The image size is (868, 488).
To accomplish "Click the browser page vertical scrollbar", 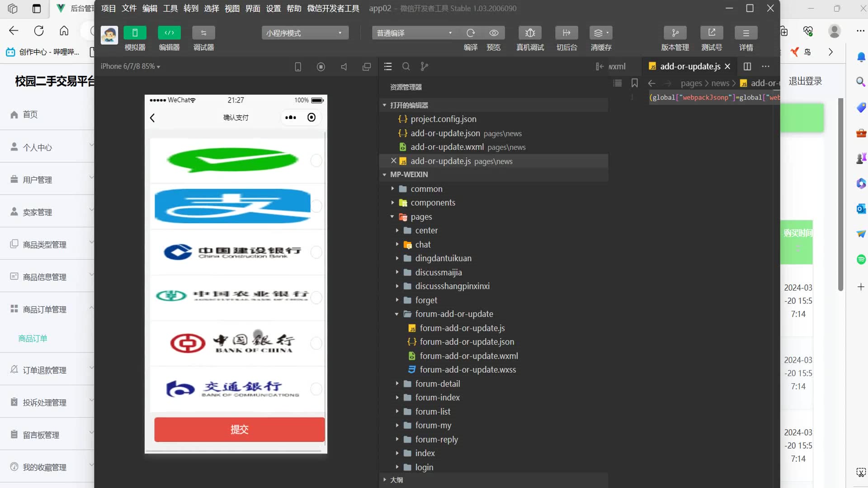I will pyautogui.click(x=840, y=194).
